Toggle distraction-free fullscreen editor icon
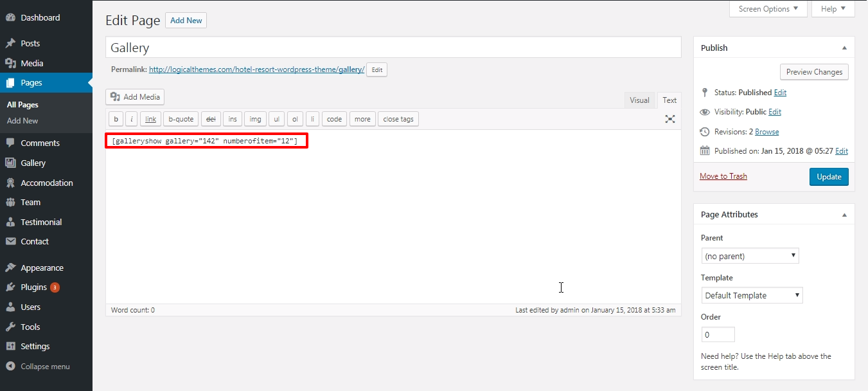868x391 pixels. pyautogui.click(x=670, y=119)
